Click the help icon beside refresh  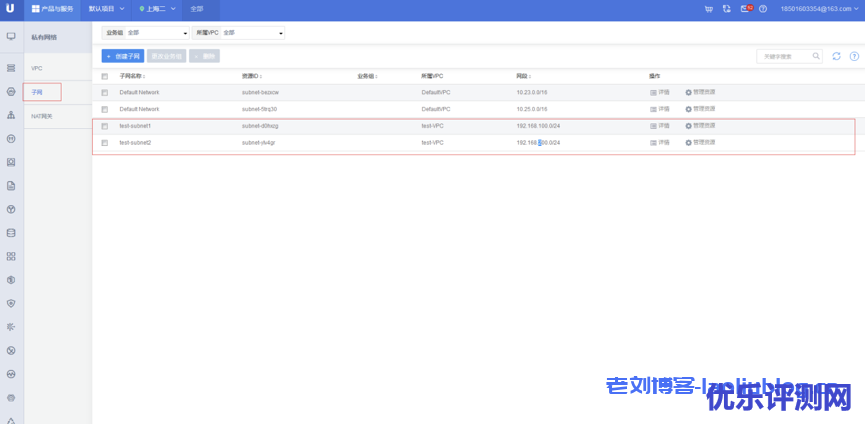tap(853, 56)
